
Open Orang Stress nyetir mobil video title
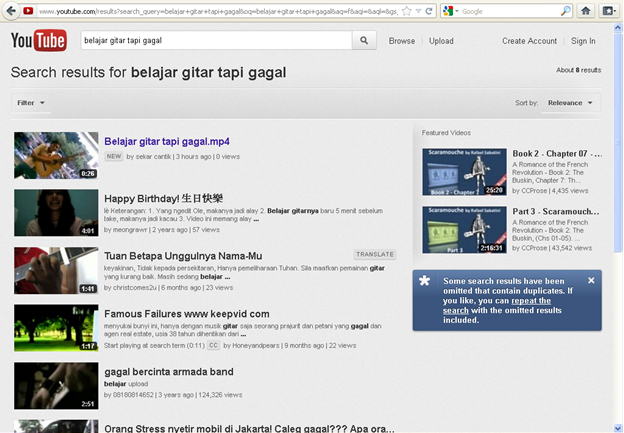(x=249, y=429)
